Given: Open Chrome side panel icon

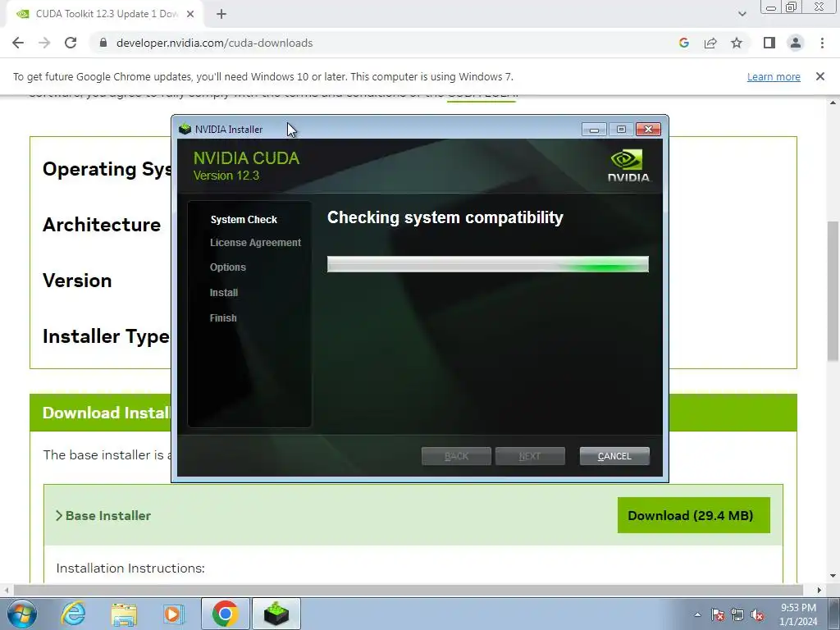Looking at the screenshot, I should [x=769, y=43].
